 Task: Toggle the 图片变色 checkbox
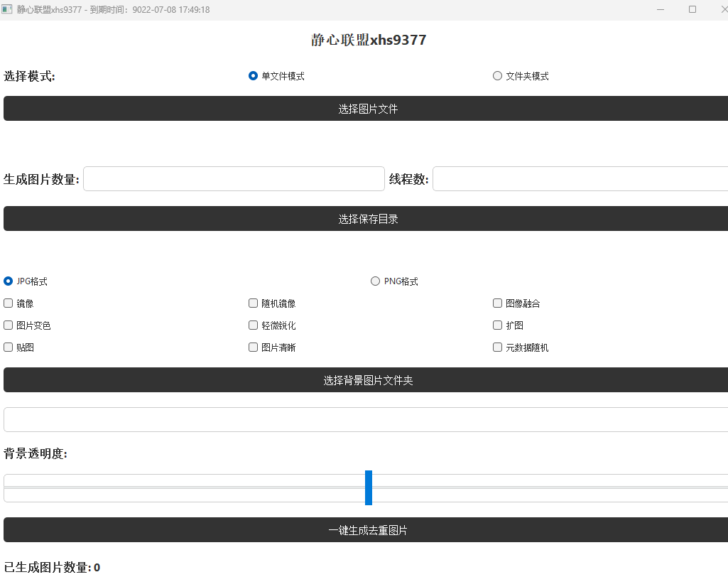(x=9, y=325)
